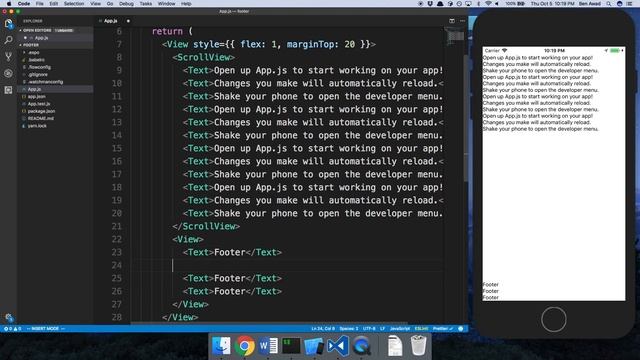Click Visual Studio Code in the Dock
Image resolution: width=640 pixels, height=360 pixels.
[x=338, y=346]
